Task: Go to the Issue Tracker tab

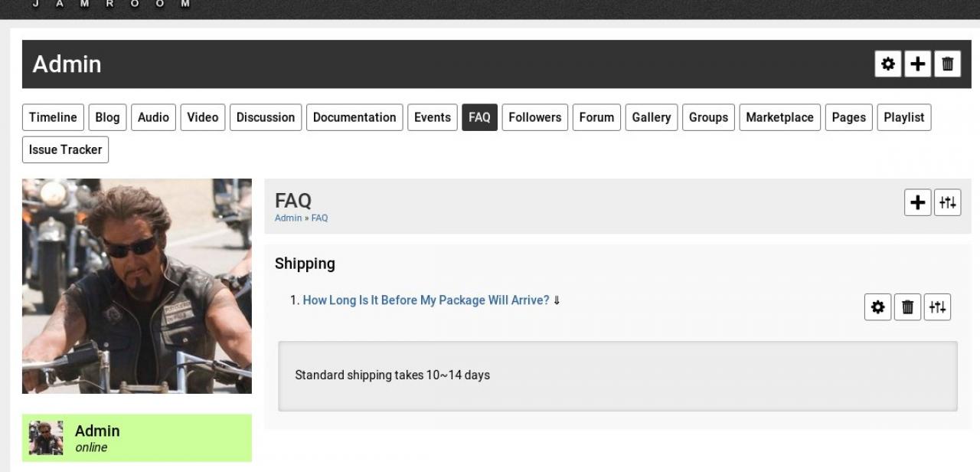Action: click(x=65, y=149)
